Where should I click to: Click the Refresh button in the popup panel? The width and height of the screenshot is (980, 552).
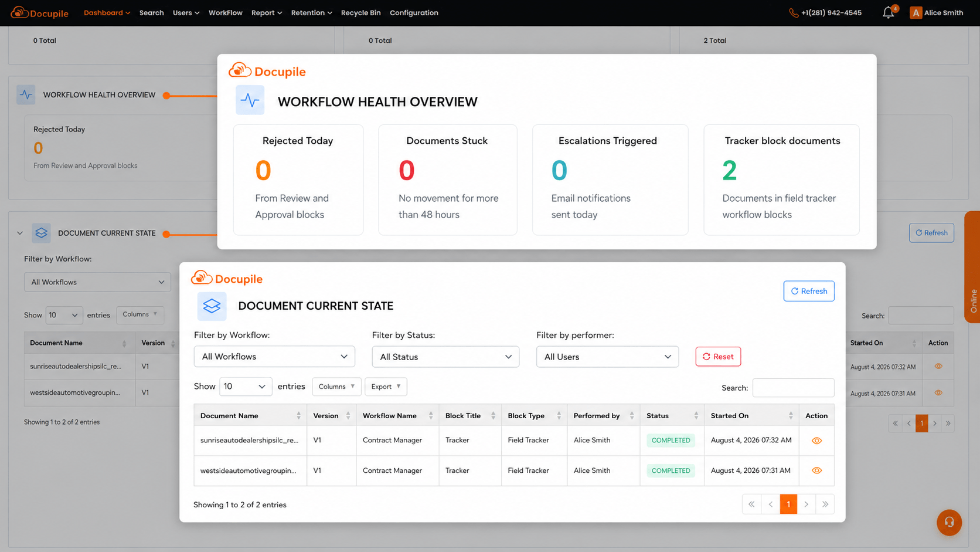point(809,291)
